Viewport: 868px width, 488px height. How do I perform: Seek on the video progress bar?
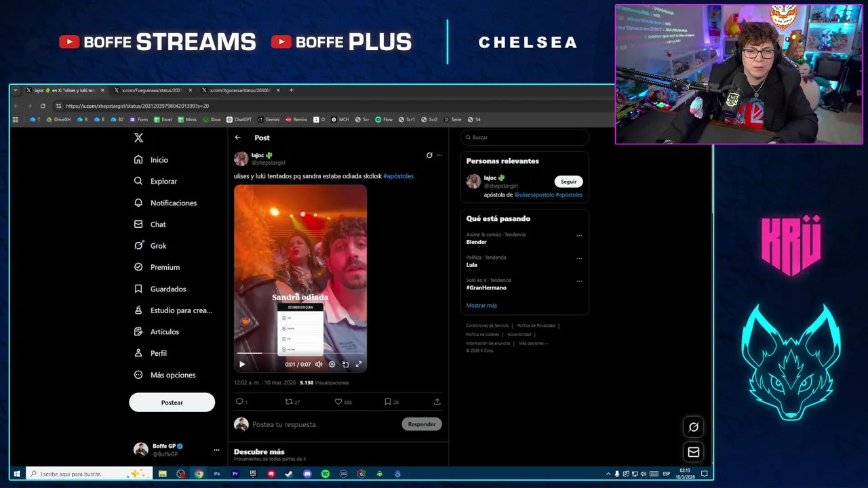[300, 353]
